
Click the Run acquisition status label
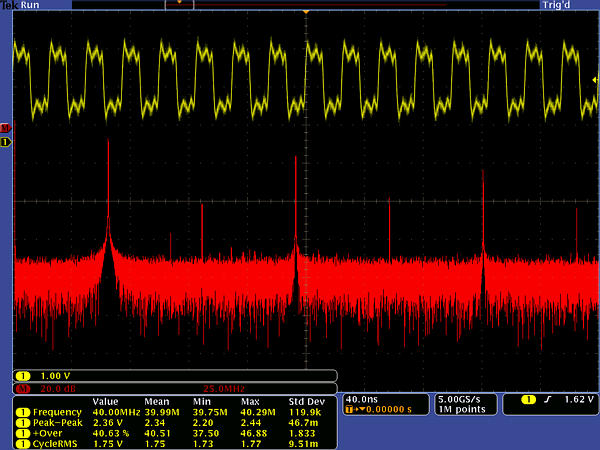[31, 5]
